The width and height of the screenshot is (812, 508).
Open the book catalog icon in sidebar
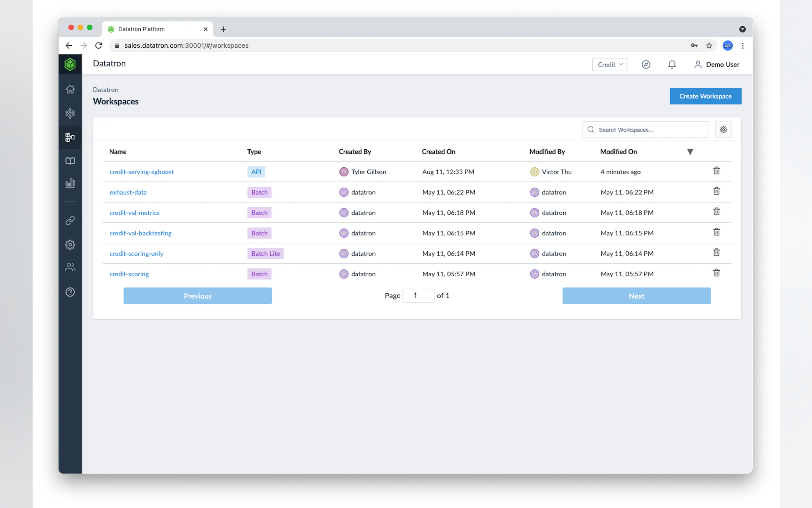(70, 161)
